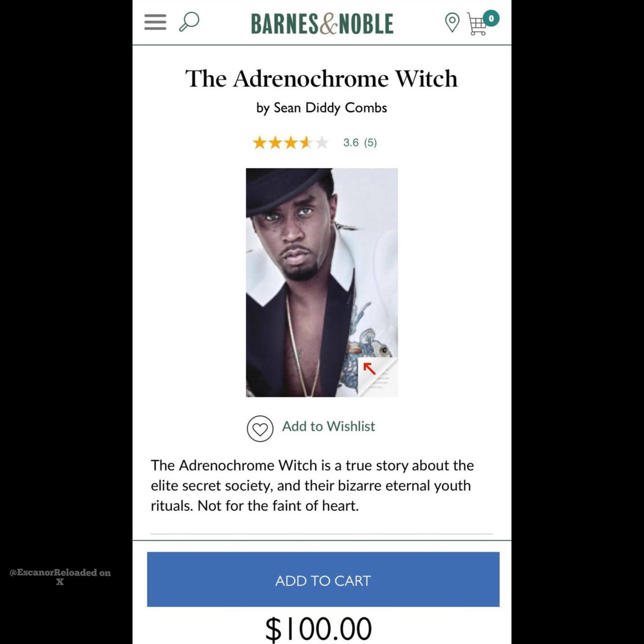The image size is (644, 644).
Task: Click the cart item count badge
Action: [x=491, y=18]
